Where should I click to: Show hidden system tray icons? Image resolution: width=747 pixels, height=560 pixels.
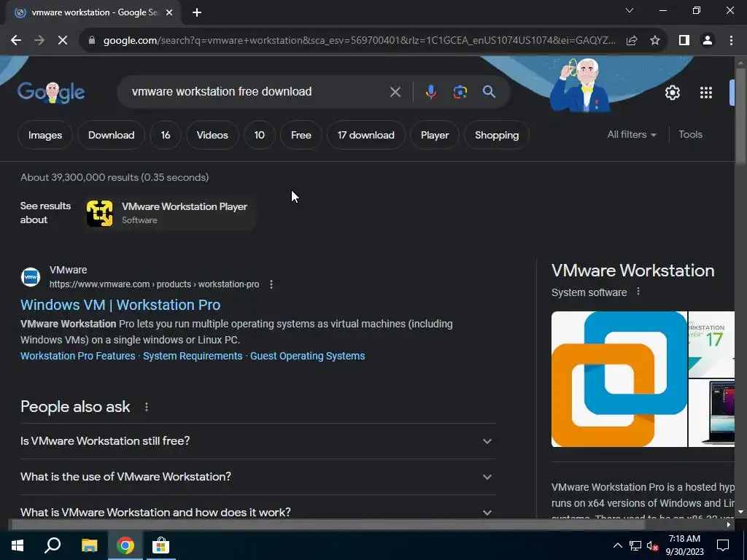coord(617,545)
